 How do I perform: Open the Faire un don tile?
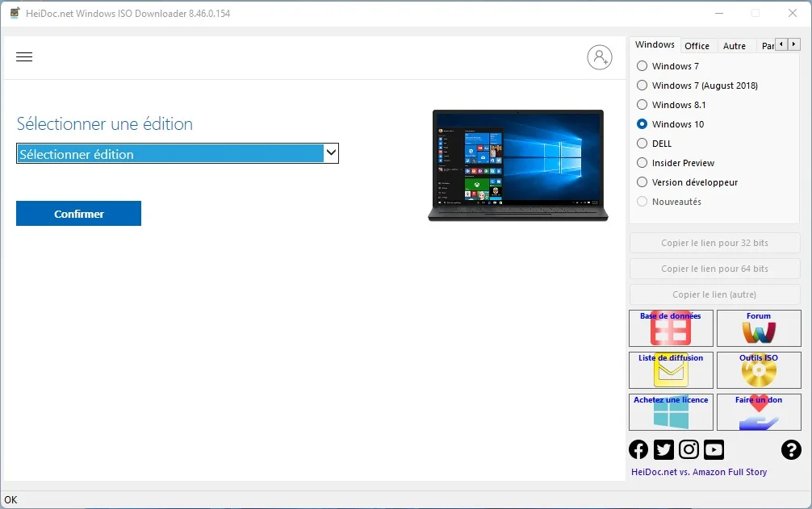[x=759, y=411]
